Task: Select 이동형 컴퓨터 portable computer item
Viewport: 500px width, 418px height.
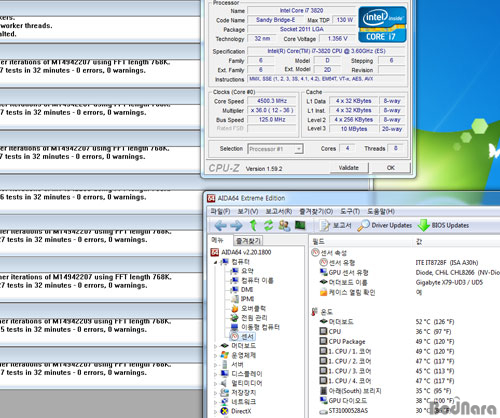Action: 260,327
